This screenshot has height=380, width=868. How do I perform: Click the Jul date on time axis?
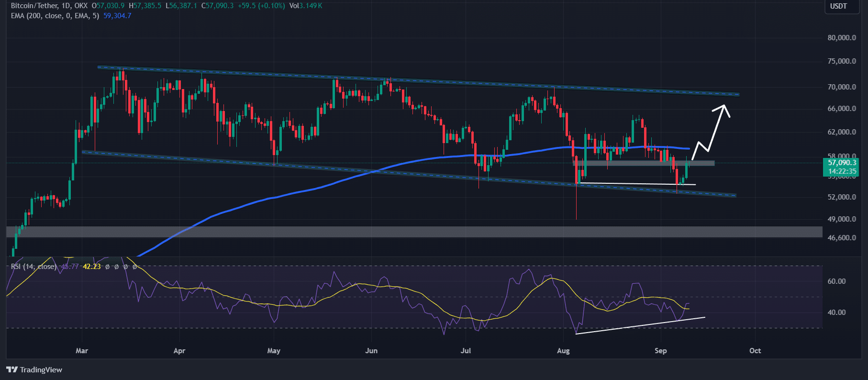(466, 351)
